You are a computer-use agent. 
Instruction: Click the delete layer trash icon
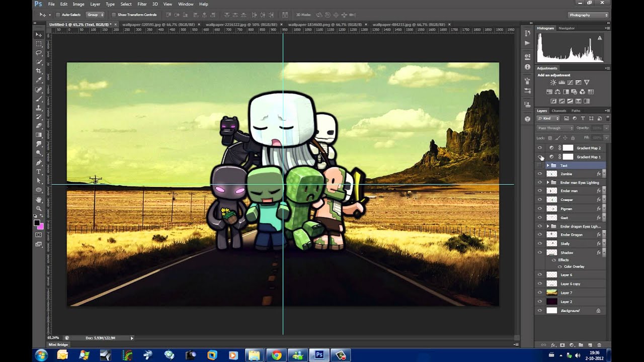[599, 345]
